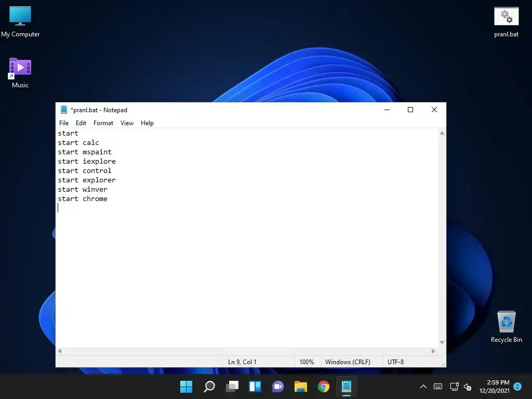Launch Google Chrome from taskbar
The width and height of the screenshot is (532, 399).
click(x=324, y=387)
